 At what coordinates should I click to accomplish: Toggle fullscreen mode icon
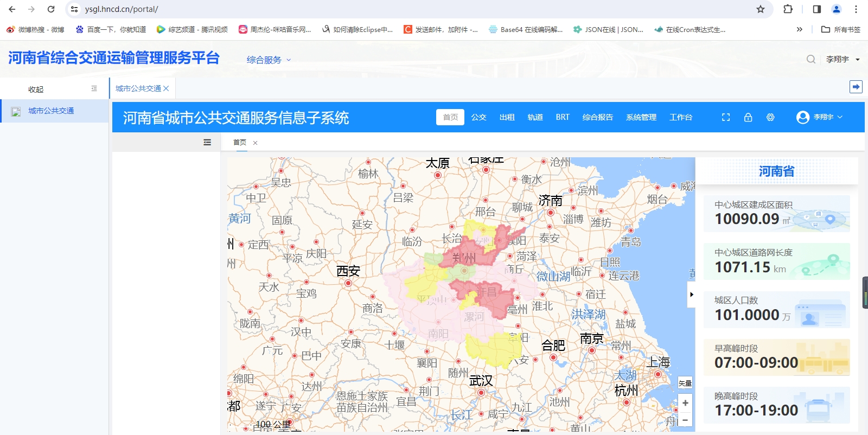(x=726, y=117)
